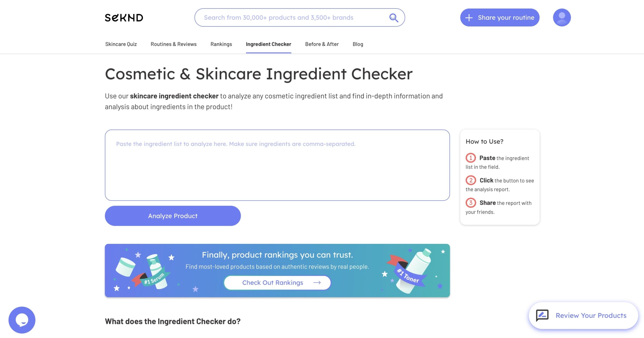The width and height of the screenshot is (644, 338).
Task: Select the Ingredient Checker tab
Action: (x=268, y=44)
